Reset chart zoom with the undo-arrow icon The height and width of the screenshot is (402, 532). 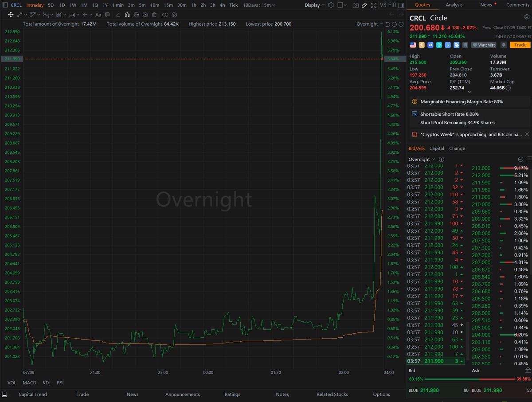(x=388, y=24)
